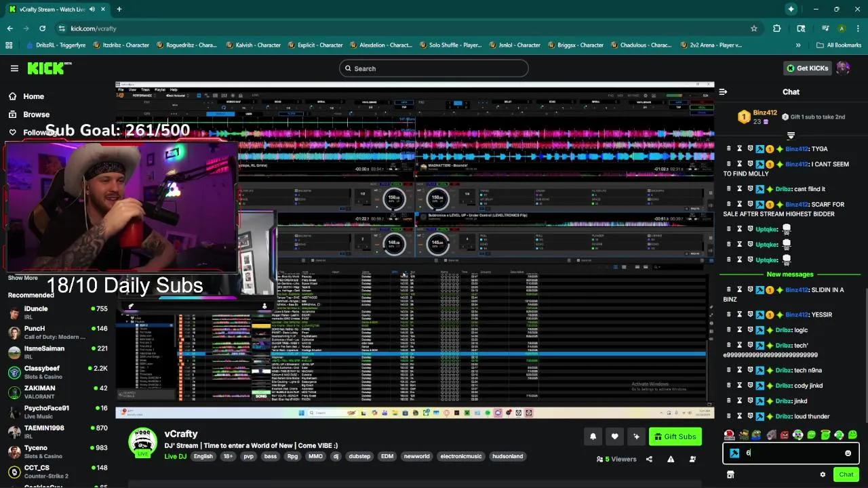Open the Chrome three-dot menu

[x=857, y=28]
